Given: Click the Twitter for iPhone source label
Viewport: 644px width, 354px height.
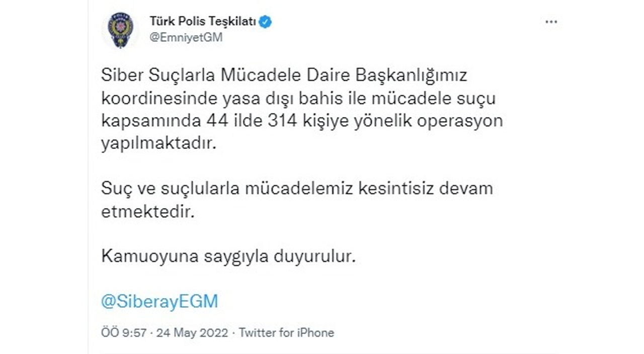Looking at the screenshot, I should click(x=286, y=332).
